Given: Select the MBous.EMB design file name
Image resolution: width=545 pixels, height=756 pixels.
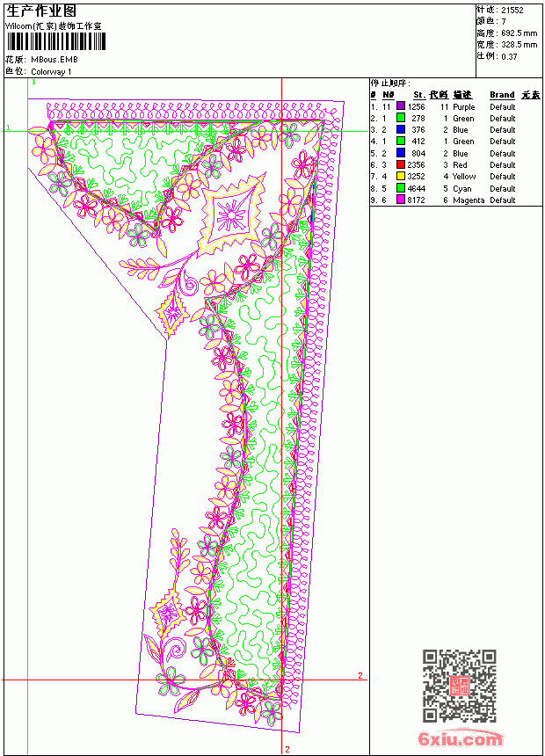Looking at the screenshot, I should click(54, 60).
